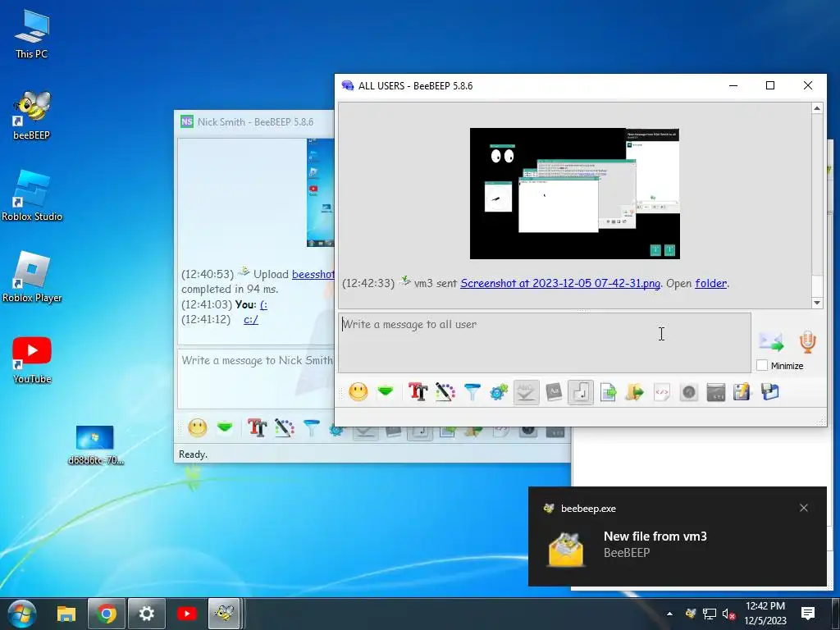The width and height of the screenshot is (840, 630).
Task: Open File Explorer from taskbar
Action: pyautogui.click(x=66, y=614)
